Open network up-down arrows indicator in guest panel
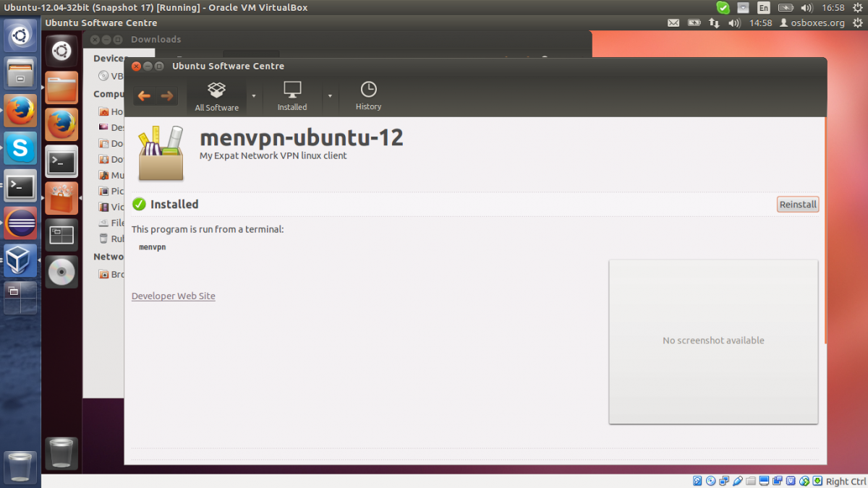The image size is (868, 488). (714, 23)
